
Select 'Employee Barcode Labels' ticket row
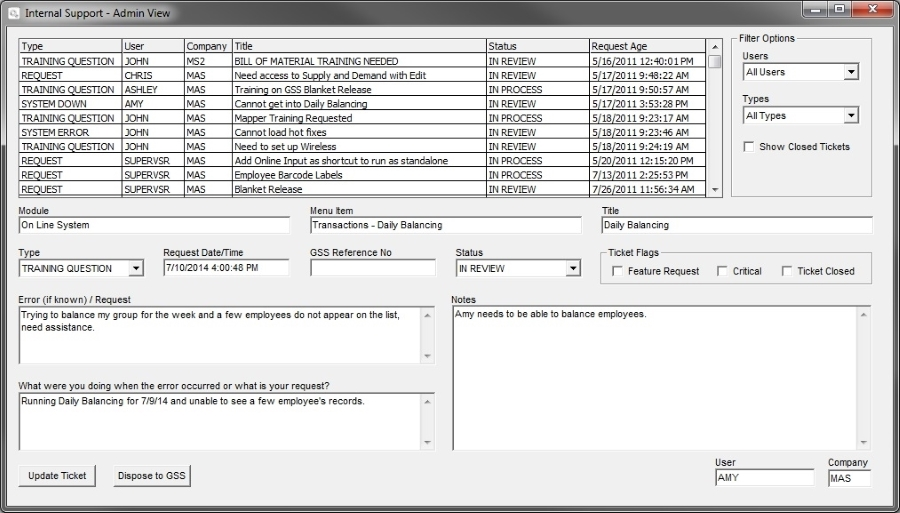click(362, 175)
